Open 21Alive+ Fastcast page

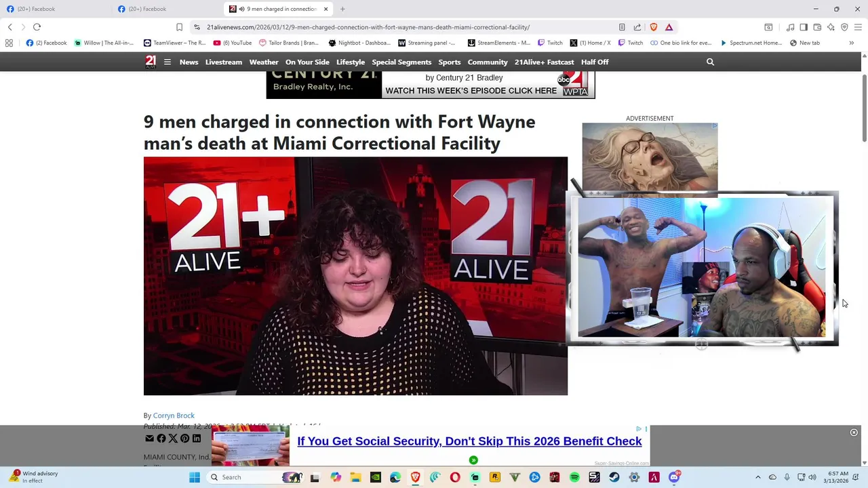click(x=544, y=62)
